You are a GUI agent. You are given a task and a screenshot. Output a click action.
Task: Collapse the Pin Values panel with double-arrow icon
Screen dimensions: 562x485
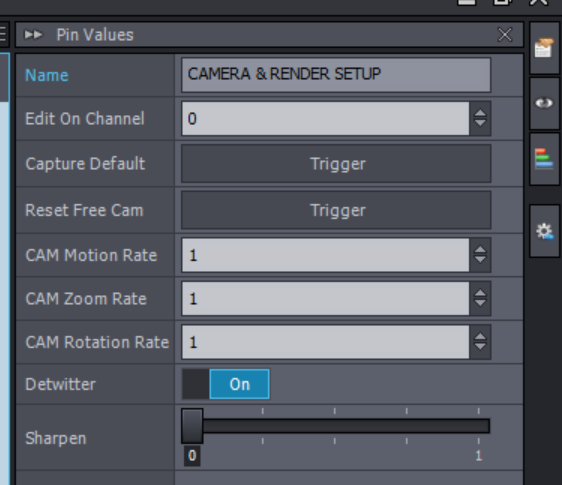(x=33, y=35)
